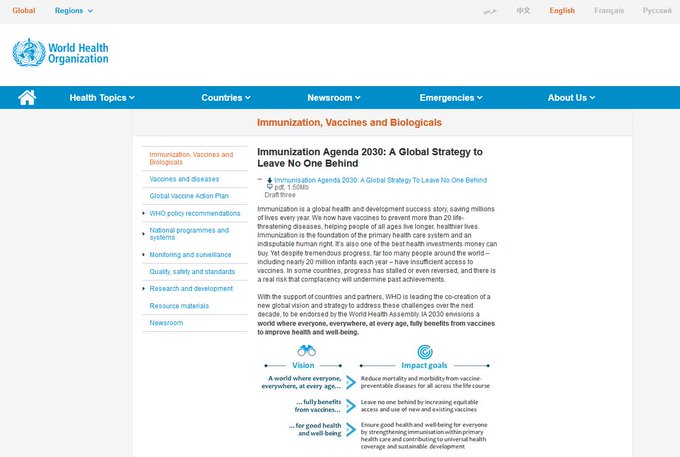Open the About Us menu
Viewport: 680px width, 457px height.
coord(571,98)
